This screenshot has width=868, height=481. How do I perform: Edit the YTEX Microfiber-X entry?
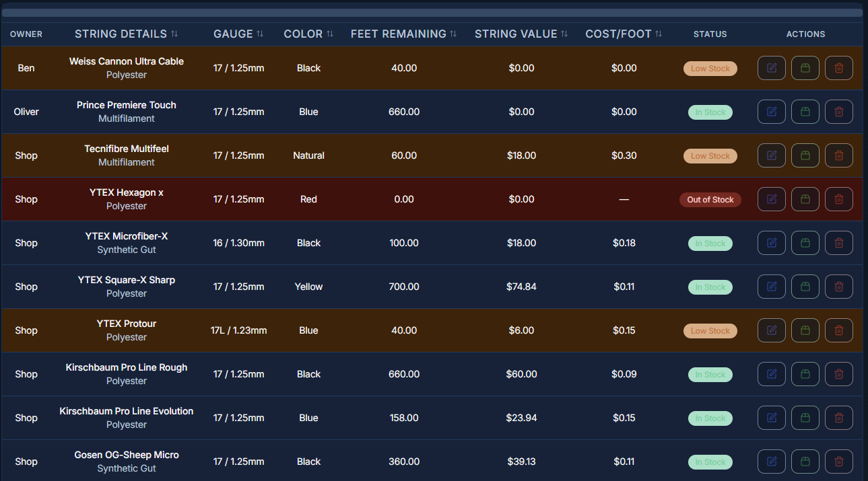point(772,243)
